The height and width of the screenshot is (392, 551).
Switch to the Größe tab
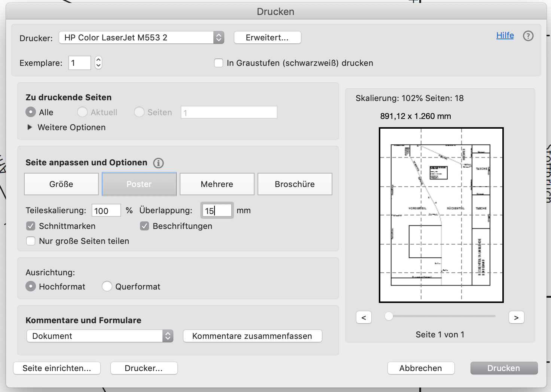[61, 184]
